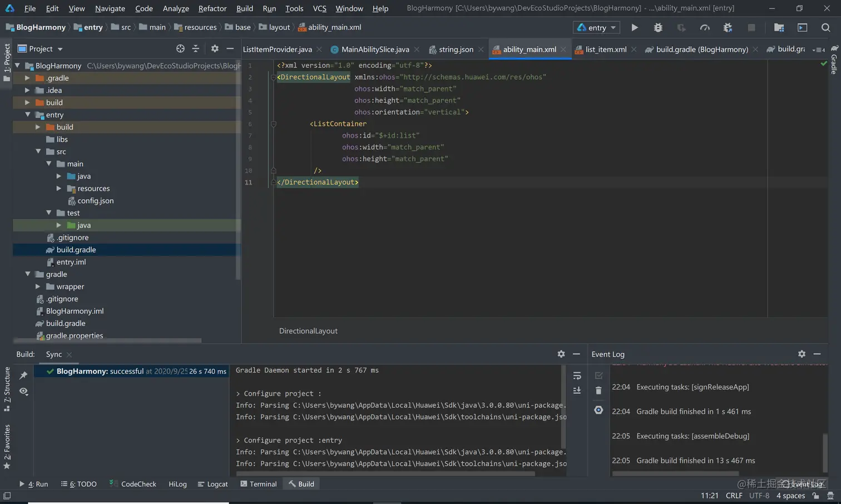Screen dimensions: 841x504
Task: Toggle scroll to end in build output
Action: pos(577,391)
